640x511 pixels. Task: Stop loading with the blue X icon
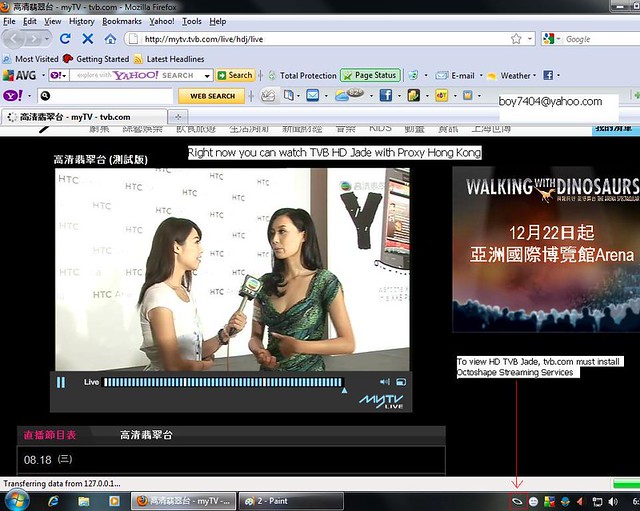pos(87,39)
